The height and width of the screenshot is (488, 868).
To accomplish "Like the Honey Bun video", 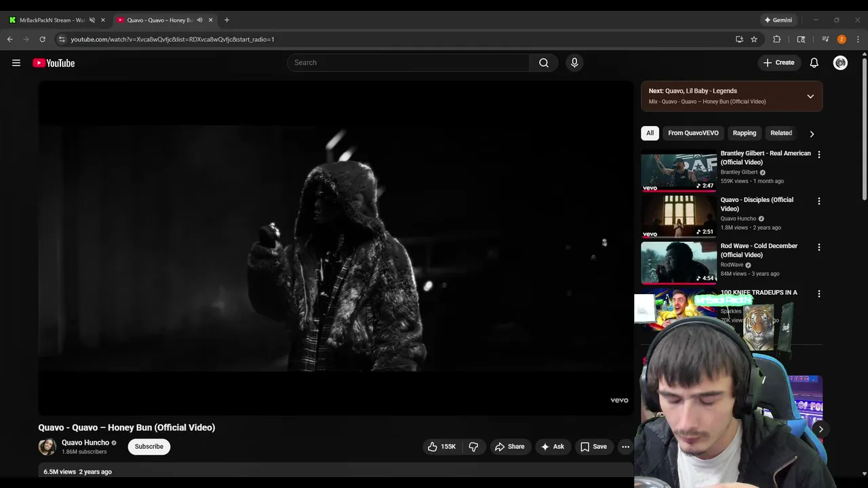I will click(441, 447).
